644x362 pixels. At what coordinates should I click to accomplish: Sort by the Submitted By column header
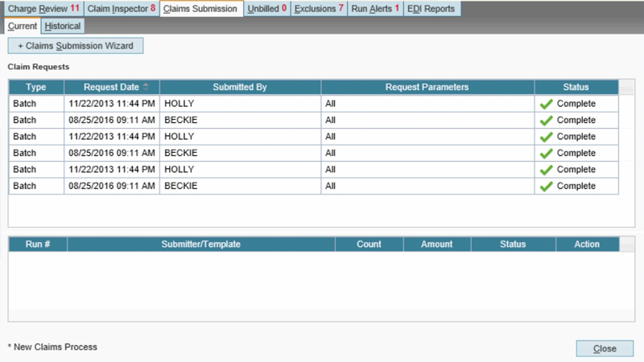[240, 87]
